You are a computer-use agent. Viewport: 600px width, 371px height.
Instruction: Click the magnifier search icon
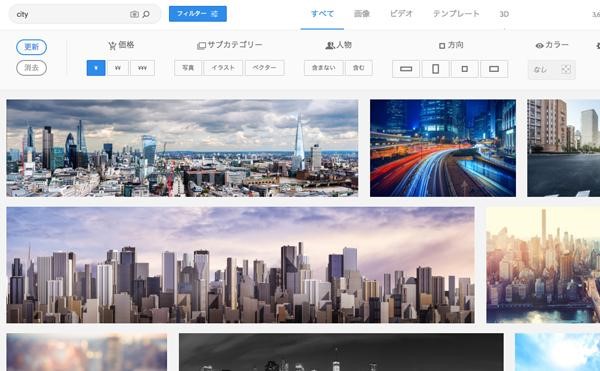[x=146, y=15]
